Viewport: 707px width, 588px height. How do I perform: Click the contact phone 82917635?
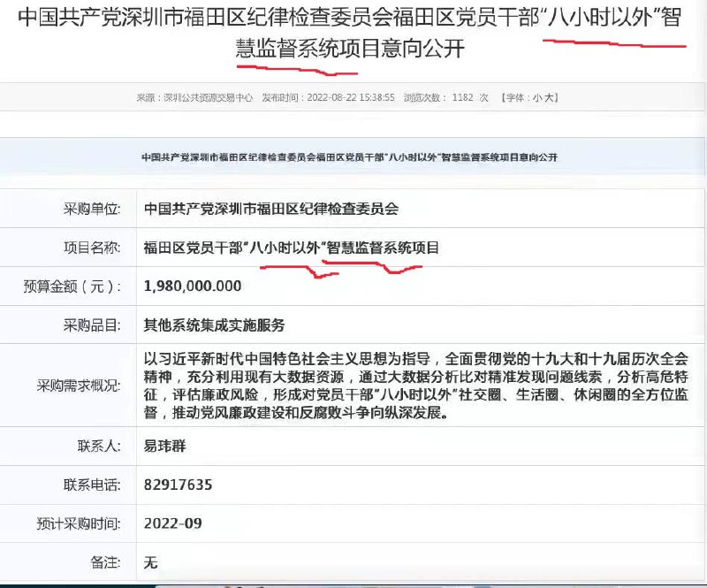179,485
